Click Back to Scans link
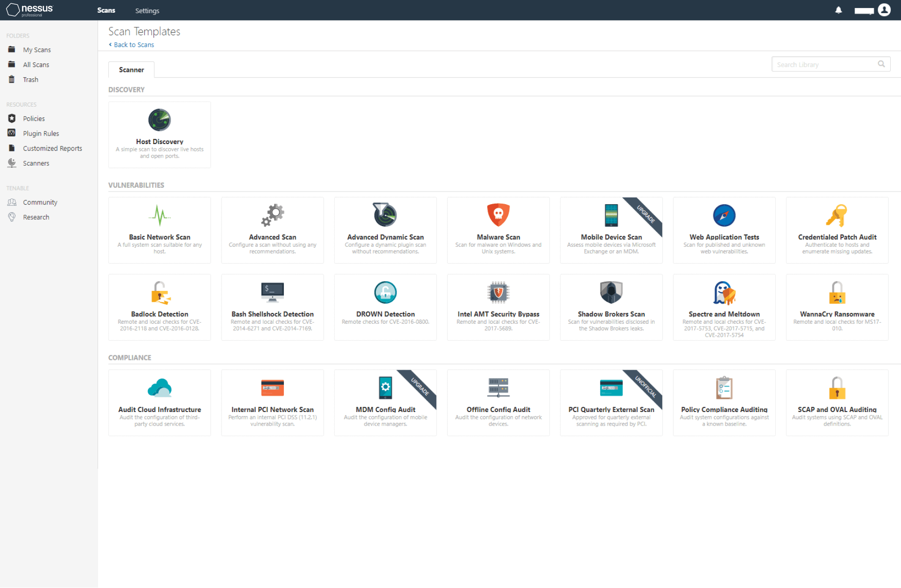This screenshot has width=901, height=588. [x=131, y=44]
